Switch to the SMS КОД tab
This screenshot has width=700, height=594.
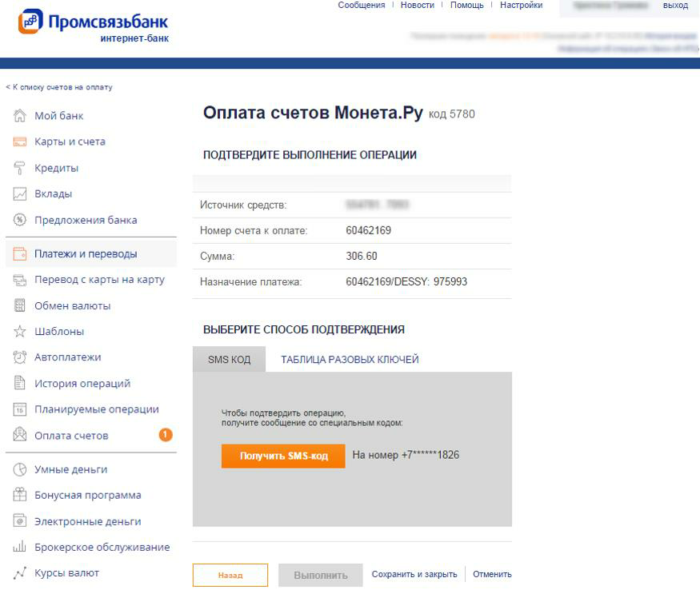(229, 359)
